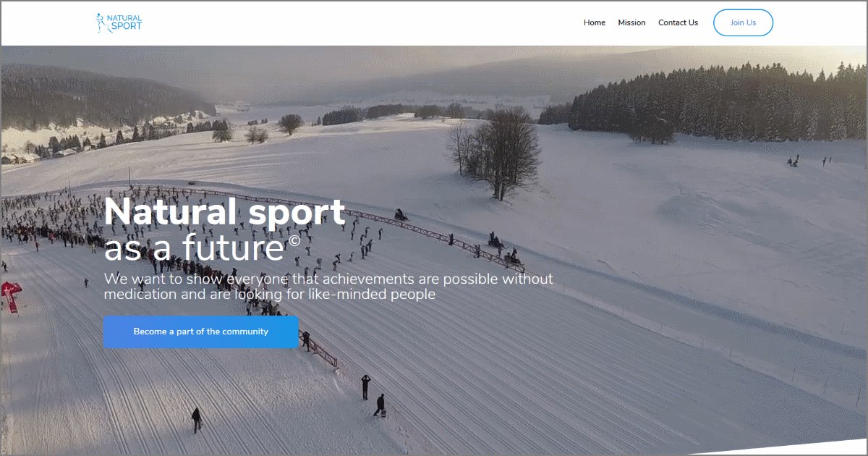Click the 'Natural sport' bold headline
Image resolution: width=868 pixels, height=456 pixels.
(x=224, y=212)
